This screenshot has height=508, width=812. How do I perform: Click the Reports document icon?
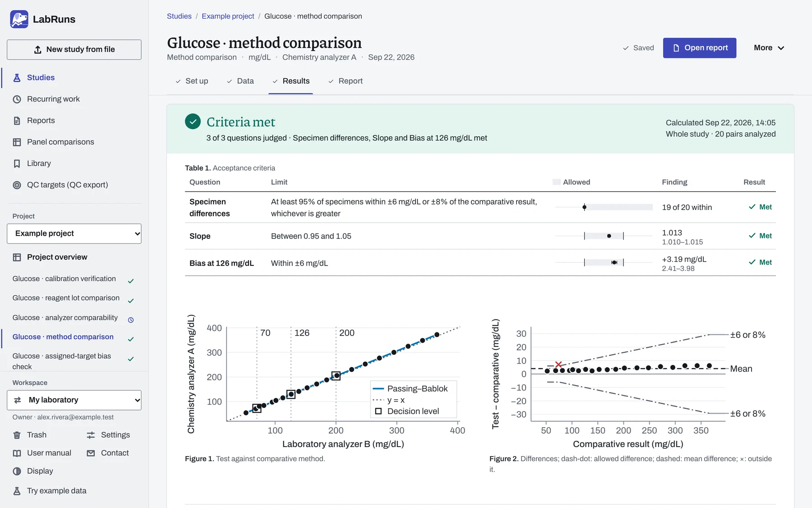[x=17, y=121]
